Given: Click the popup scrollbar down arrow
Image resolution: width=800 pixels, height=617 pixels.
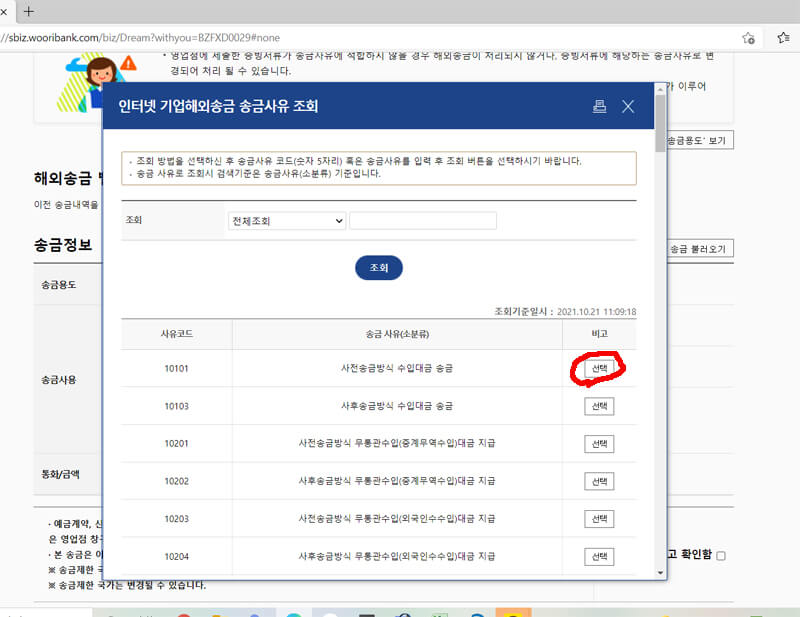Looking at the screenshot, I should (x=660, y=573).
